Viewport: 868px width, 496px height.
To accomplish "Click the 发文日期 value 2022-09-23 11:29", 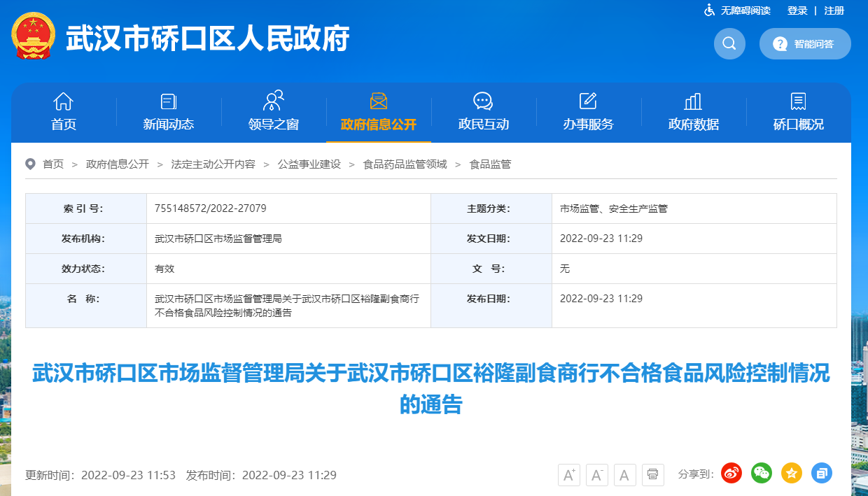I will click(x=601, y=239).
